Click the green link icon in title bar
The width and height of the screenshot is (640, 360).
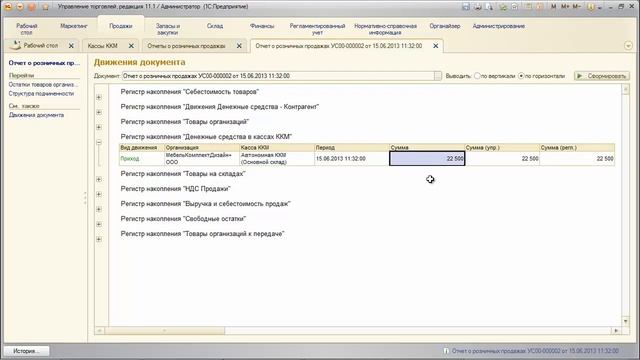point(503,7)
